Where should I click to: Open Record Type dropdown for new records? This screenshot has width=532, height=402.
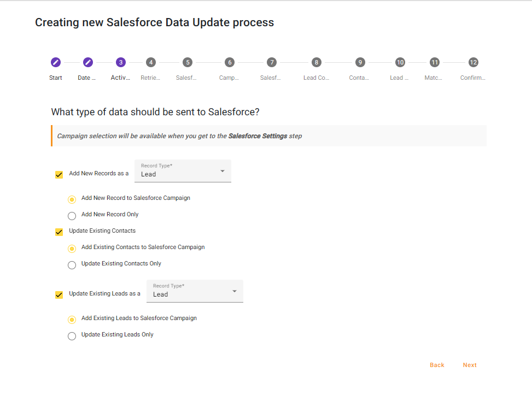click(x=183, y=171)
